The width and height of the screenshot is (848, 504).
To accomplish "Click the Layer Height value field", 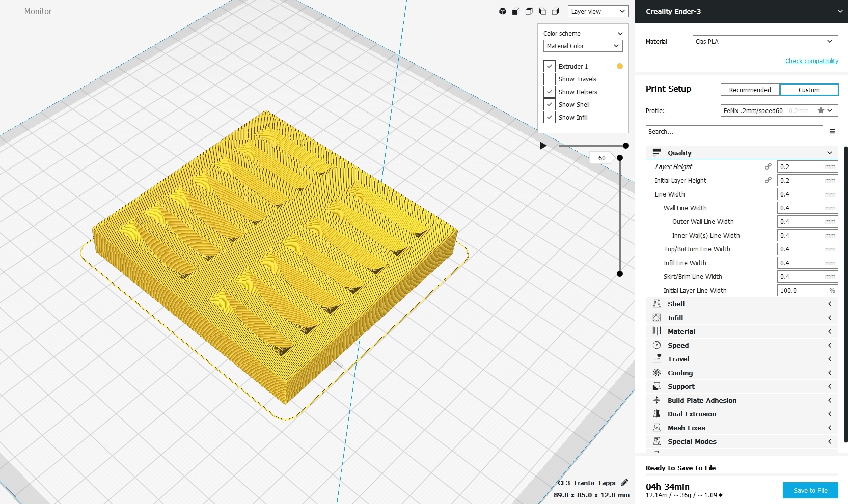I will coord(807,166).
